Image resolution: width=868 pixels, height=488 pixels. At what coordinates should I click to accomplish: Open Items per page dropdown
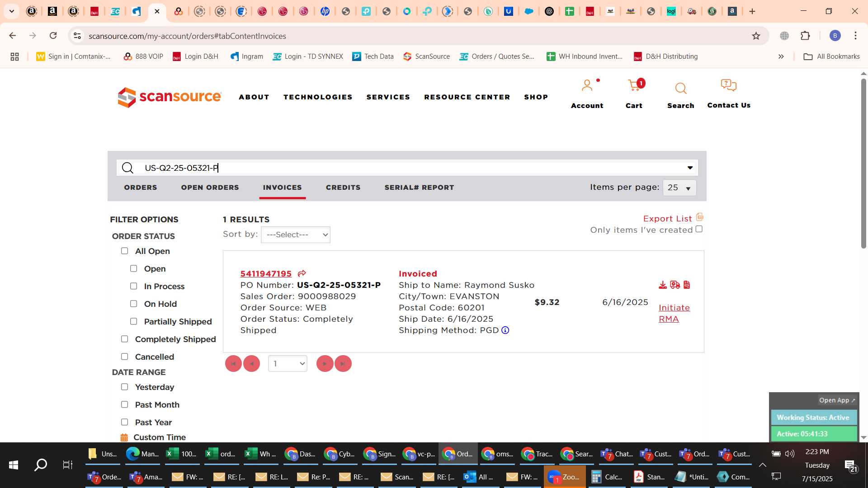pos(679,188)
